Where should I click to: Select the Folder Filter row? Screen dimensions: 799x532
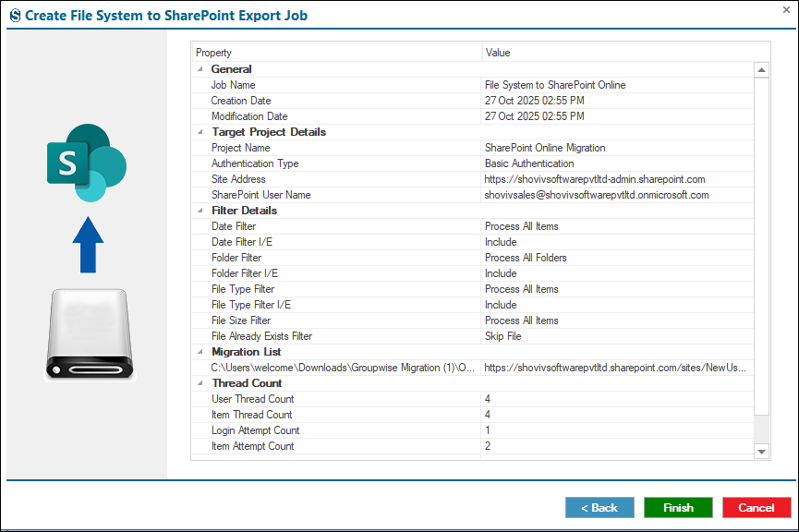coord(473,258)
